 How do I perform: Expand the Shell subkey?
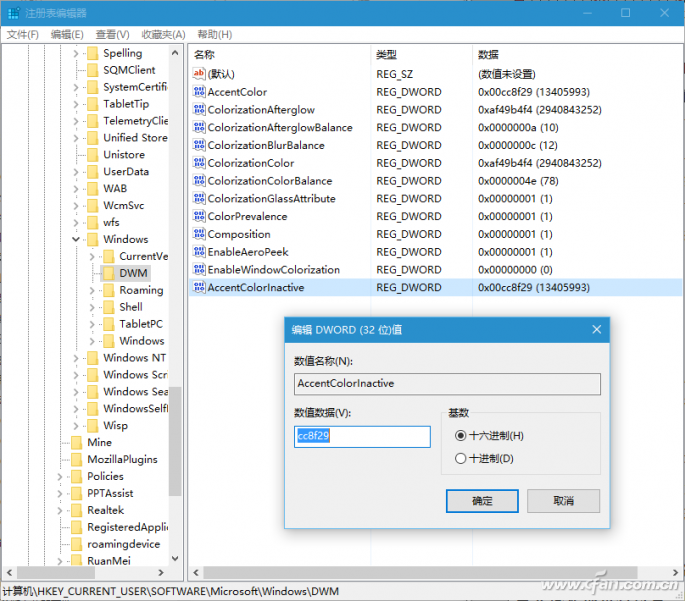(92, 307)
